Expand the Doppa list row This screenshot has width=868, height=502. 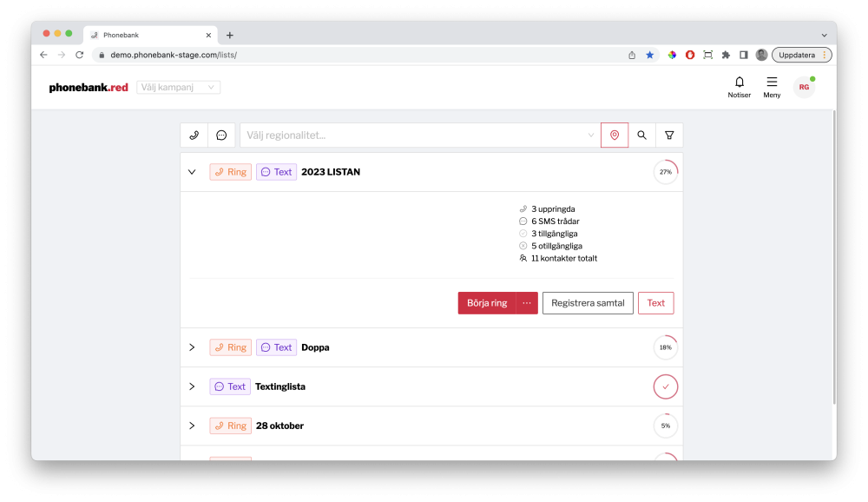pos(192,347)
